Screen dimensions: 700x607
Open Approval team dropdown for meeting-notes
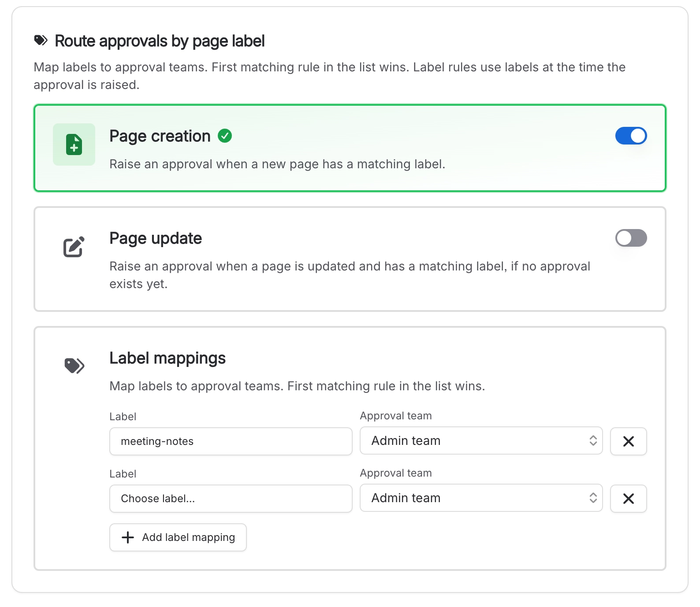pyautogui.click(x=481, y=440)
